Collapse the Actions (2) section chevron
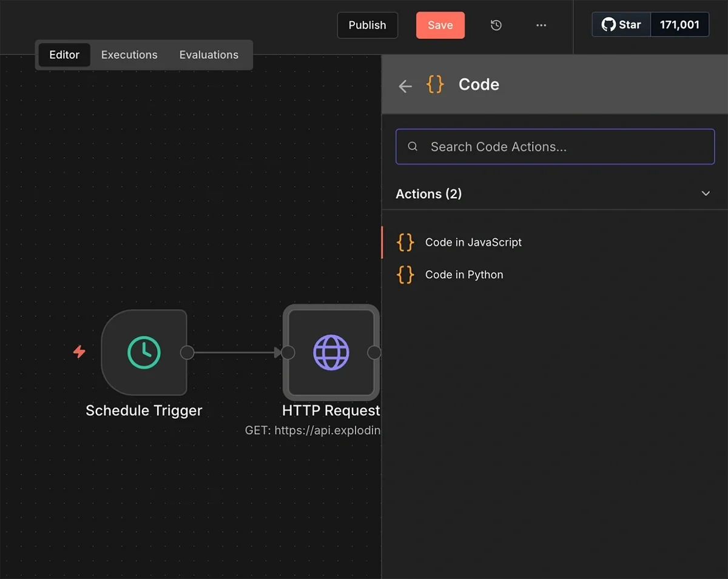Viewport: 728px width, 579px height. coord(706,193)
